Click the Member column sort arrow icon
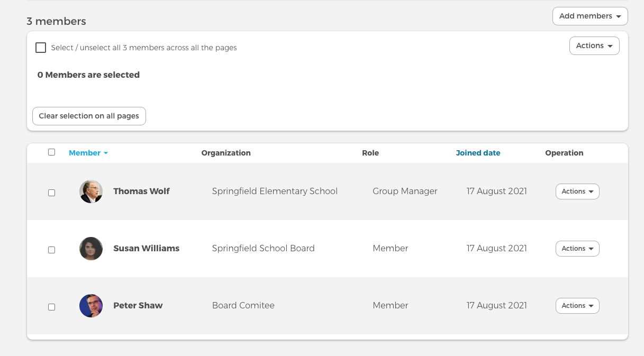 coord(106,153)
